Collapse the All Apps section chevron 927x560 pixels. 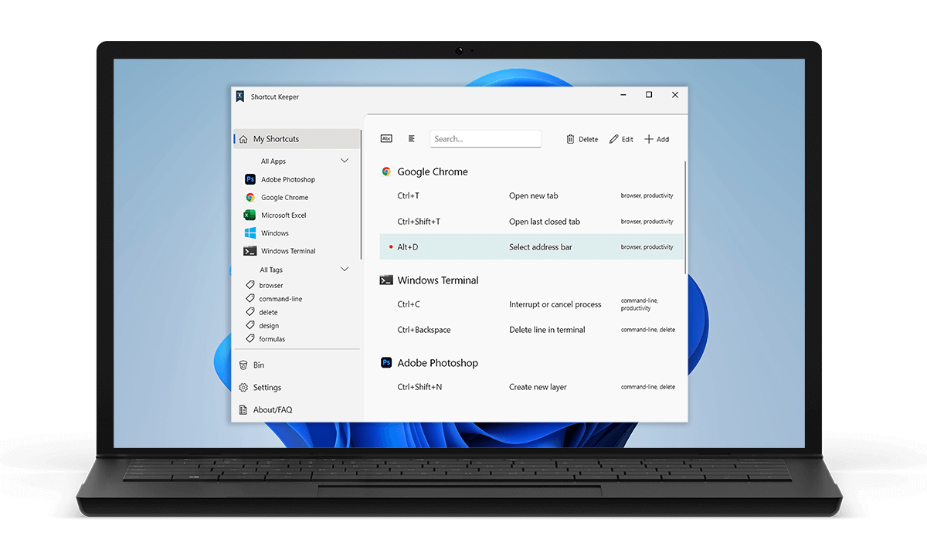tap(345, 161)
